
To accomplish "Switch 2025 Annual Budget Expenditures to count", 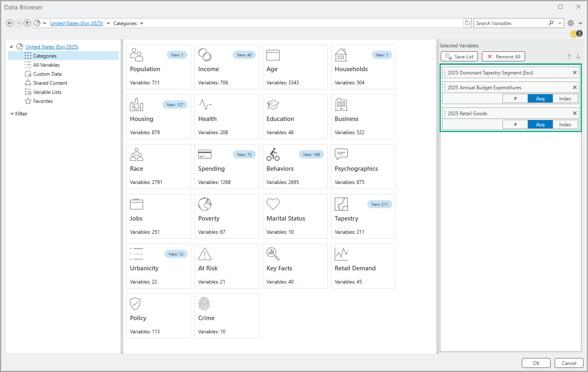I will tap(515, 98).
